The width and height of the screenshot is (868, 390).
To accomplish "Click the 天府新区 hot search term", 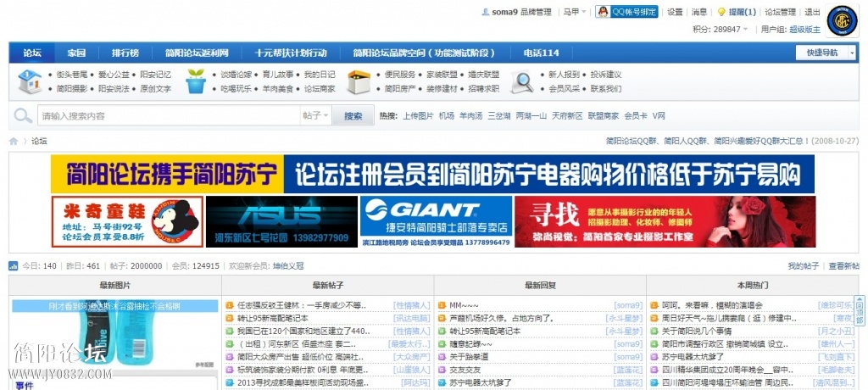I will [567, 116].
